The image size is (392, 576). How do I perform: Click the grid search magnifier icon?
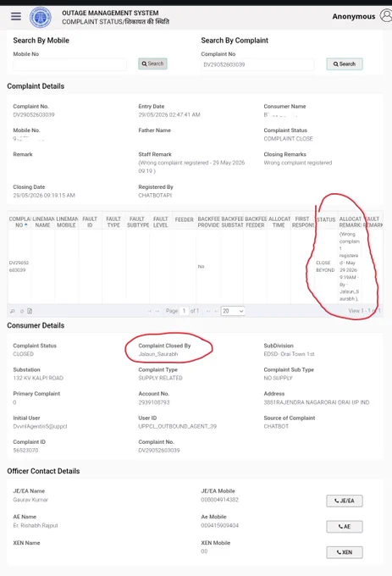(13, 311)
